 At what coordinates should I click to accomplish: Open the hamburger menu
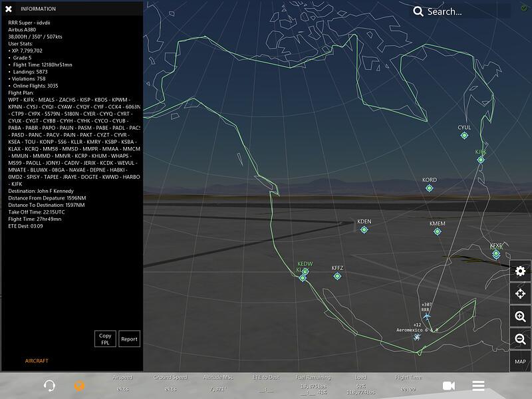pyautogui.click(x=478, y=386)
